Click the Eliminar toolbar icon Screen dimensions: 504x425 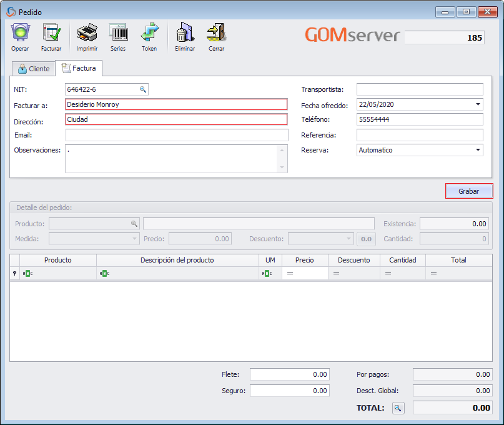184,36
